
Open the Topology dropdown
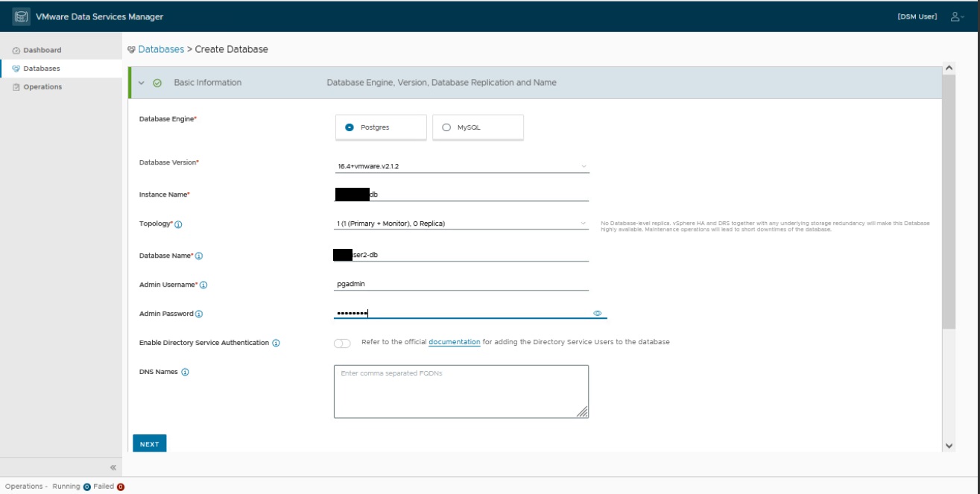pos(461,224)
